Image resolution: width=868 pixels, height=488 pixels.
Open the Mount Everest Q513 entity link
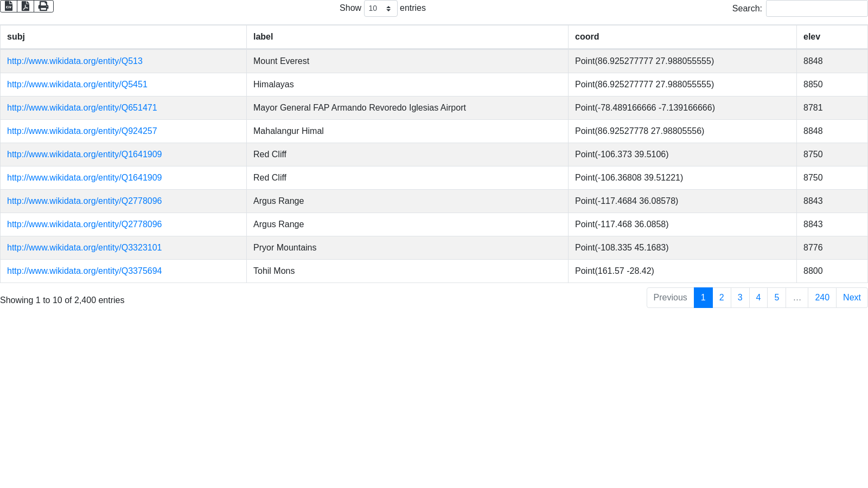pyautogui.click(x=75, y=61)
